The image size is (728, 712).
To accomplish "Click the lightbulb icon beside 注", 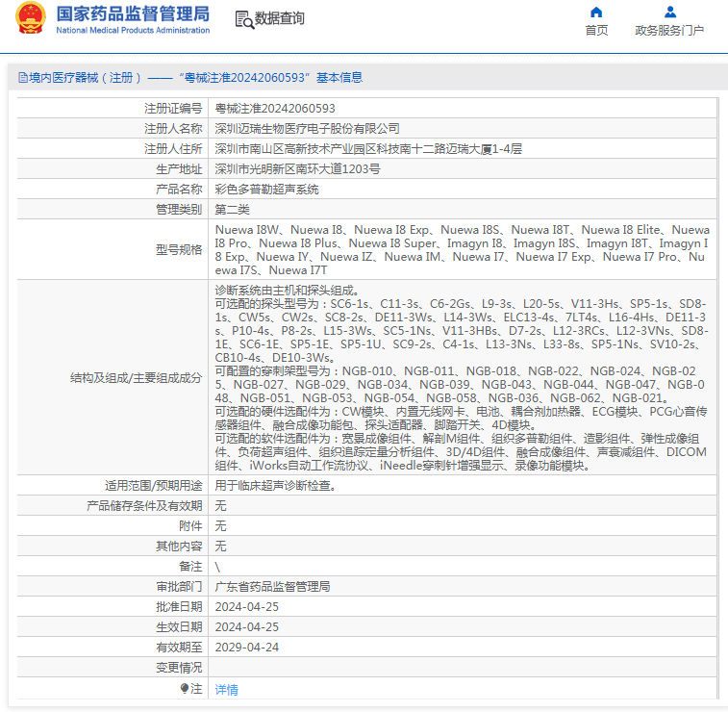I will (185, 689).
